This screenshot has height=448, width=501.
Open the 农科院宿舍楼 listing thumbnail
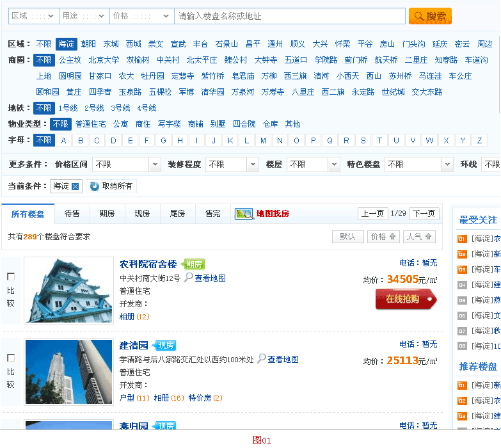68,290
